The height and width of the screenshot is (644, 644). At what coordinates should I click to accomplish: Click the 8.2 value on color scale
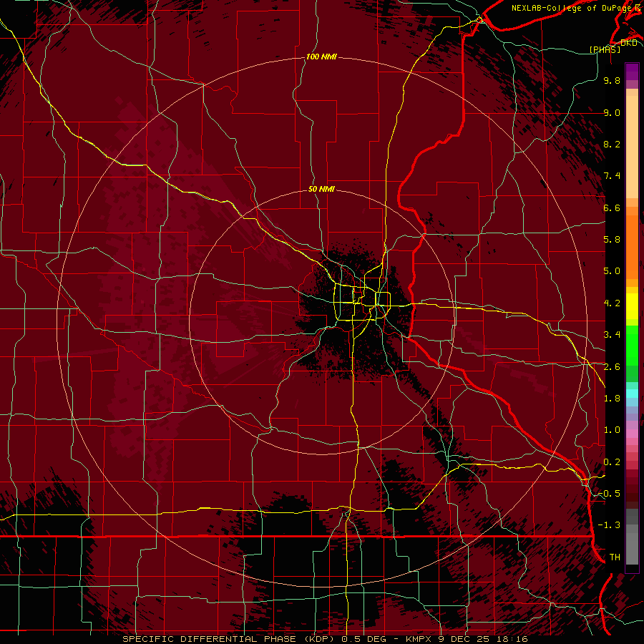(x=612, y=144)
